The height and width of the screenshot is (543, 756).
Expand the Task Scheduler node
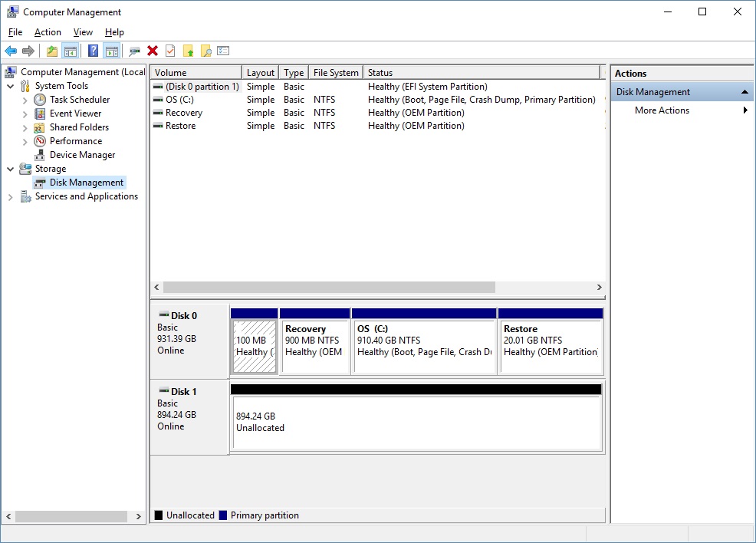coord(25,100)
